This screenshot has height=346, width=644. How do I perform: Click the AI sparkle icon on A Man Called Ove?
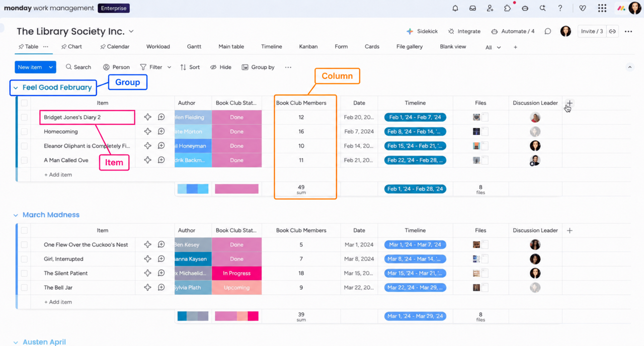(x=147, y=160)
